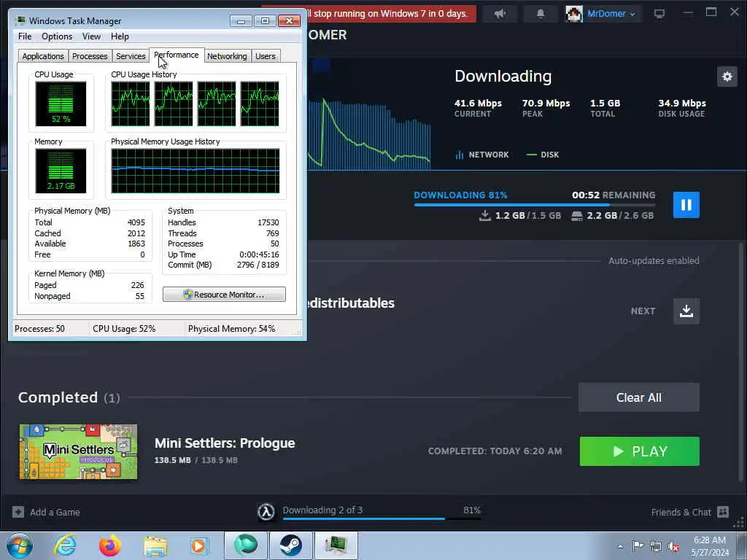Open Task Manager View menu

point(91,36)
